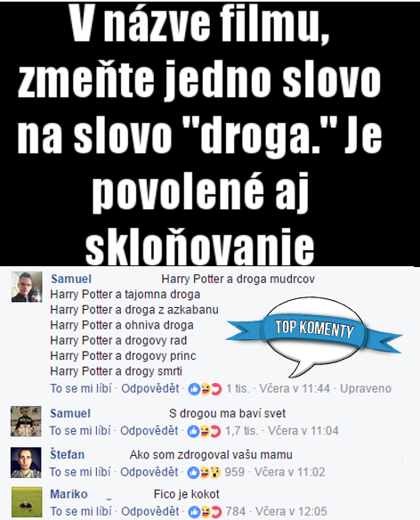Like Štefan's comment via To se mi líbí

tap(80, 472)
